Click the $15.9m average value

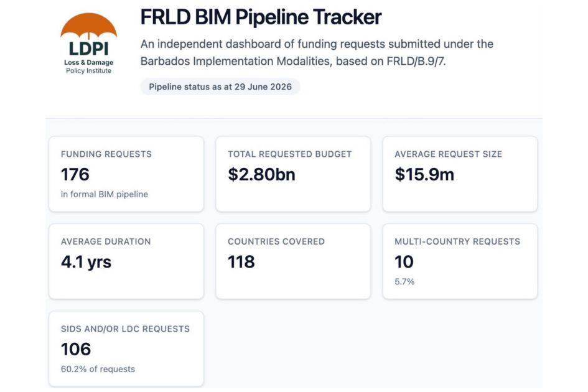click(424, 174)
